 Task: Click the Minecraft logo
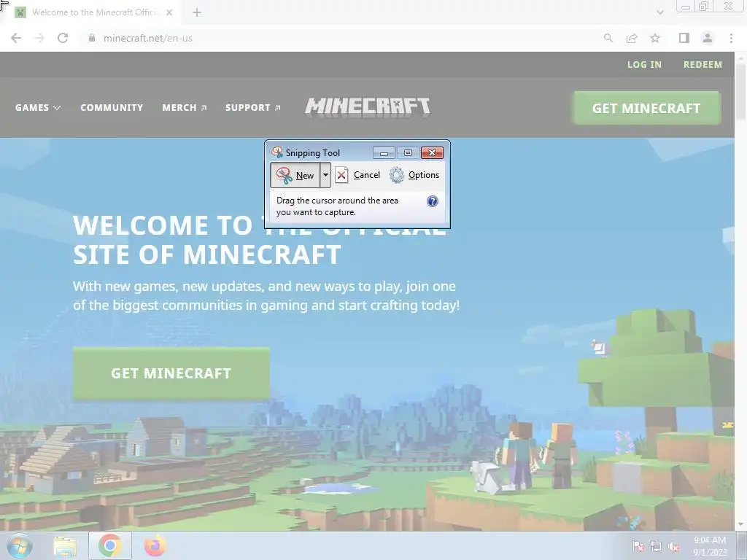[368, 106]
